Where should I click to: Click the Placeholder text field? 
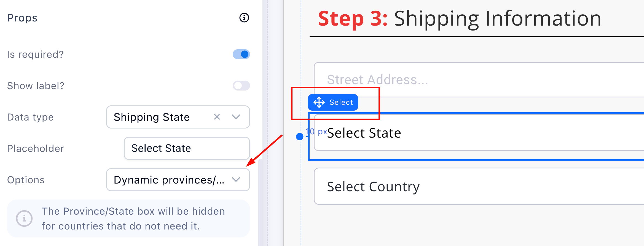[187, 148]
